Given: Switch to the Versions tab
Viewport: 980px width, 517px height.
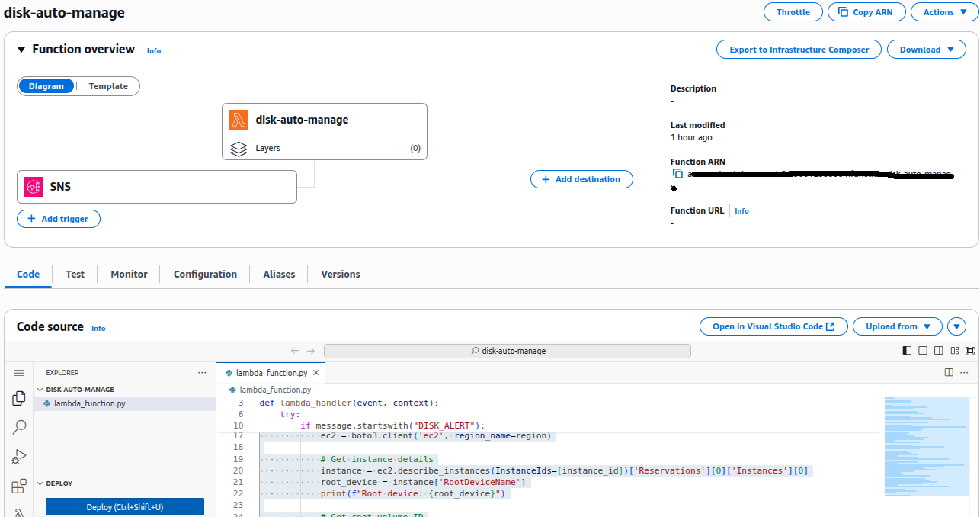Looking at the screenshot, I should [341, 275].
